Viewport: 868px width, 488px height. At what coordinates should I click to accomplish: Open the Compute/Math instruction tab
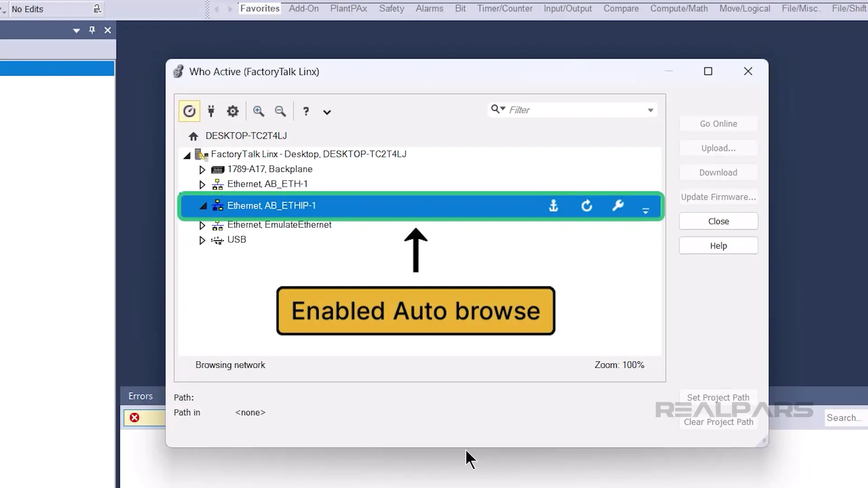click(x=679, y=9)
